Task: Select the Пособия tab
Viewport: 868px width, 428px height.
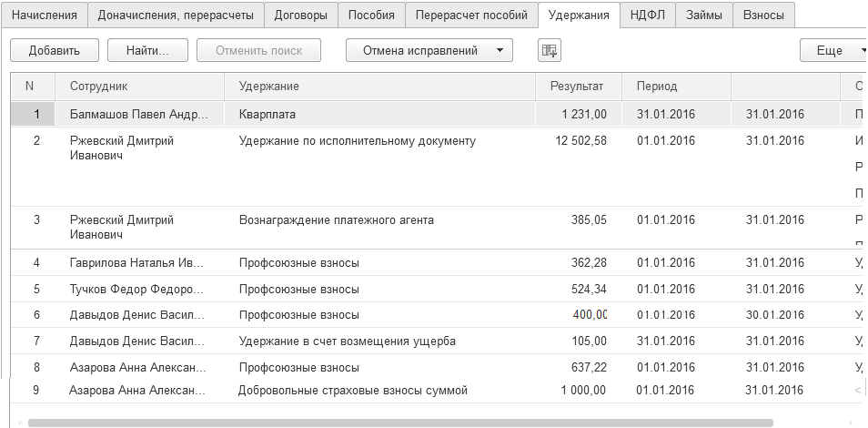Action: coord(371,15)
